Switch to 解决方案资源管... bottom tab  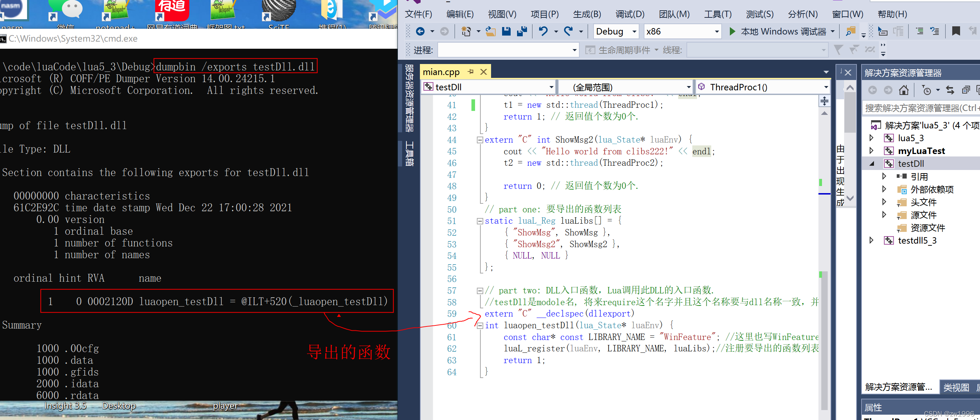click(899, 387)
